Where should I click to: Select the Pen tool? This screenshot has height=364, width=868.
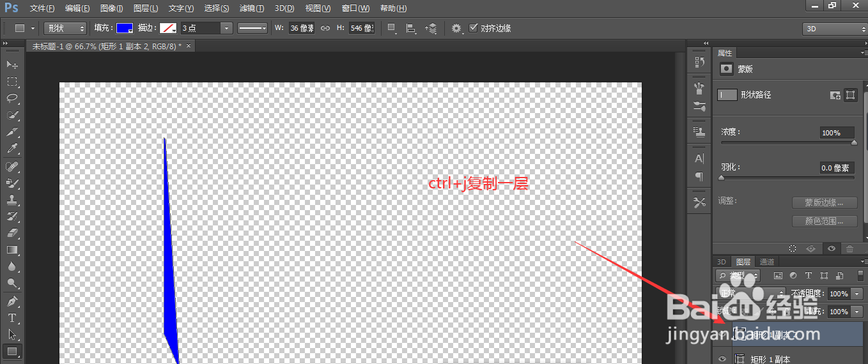click(x=12, y=301)
